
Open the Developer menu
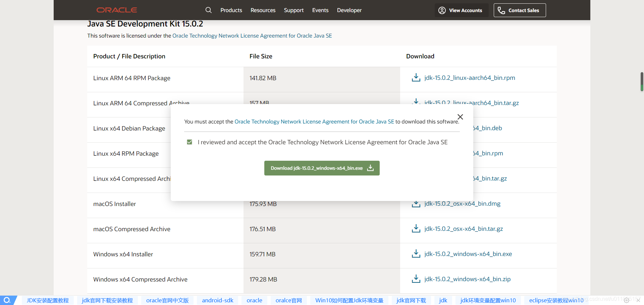[x=349, y=10]
